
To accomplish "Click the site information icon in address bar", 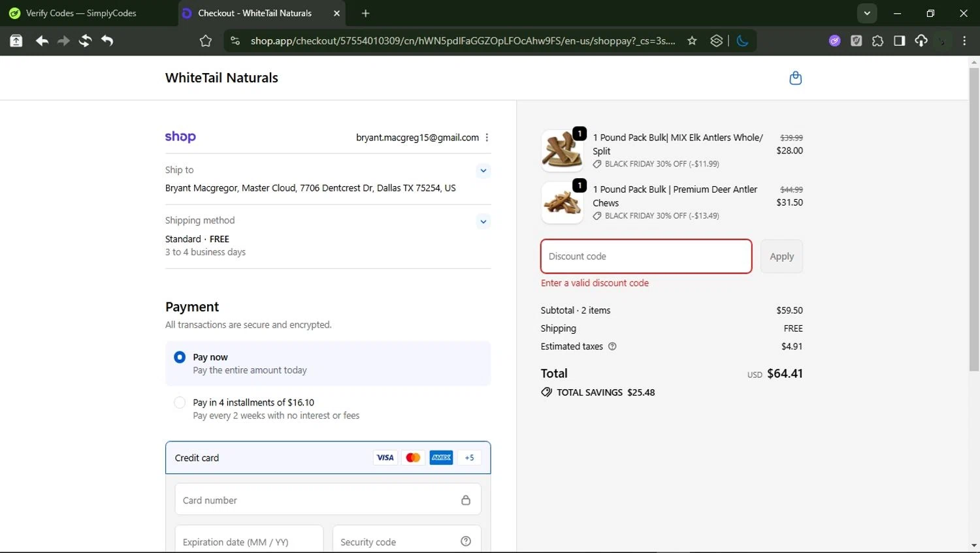I will [235, 40].
